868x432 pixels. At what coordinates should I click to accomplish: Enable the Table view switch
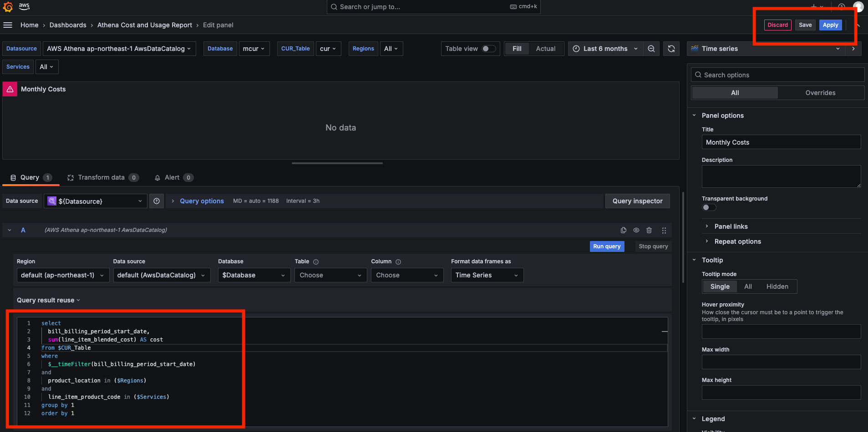pyautogui.click(x=489, y=49)
